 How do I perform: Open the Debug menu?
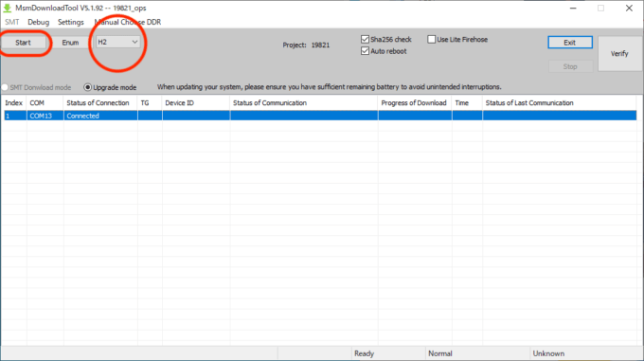tap(38, 22)
